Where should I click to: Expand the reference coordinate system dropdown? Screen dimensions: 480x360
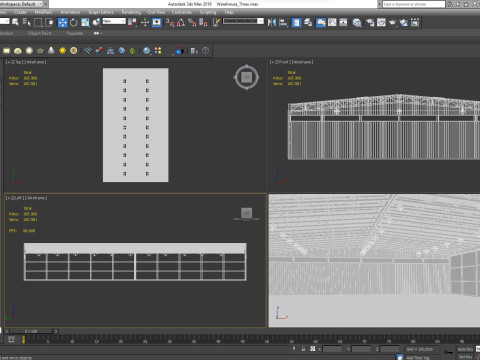[114, 21]
